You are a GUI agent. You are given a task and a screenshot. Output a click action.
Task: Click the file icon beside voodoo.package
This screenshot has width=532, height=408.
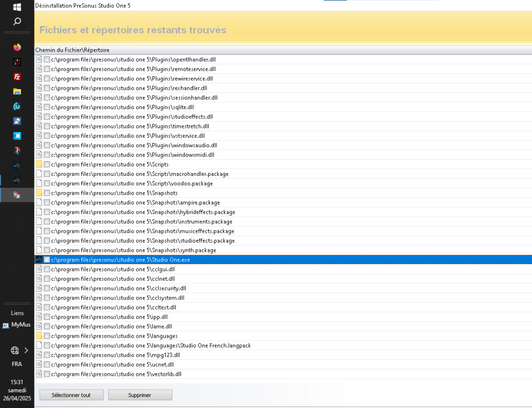(x=39, y=183)
